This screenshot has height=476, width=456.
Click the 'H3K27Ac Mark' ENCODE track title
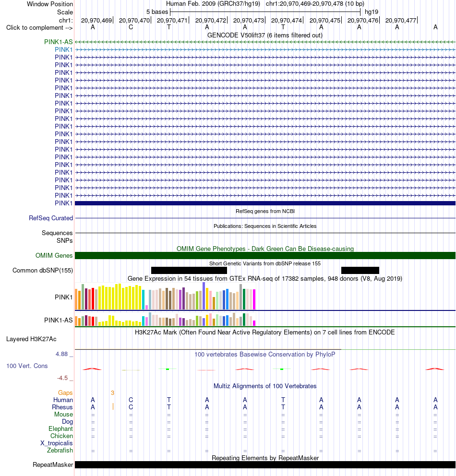(265, 332)
